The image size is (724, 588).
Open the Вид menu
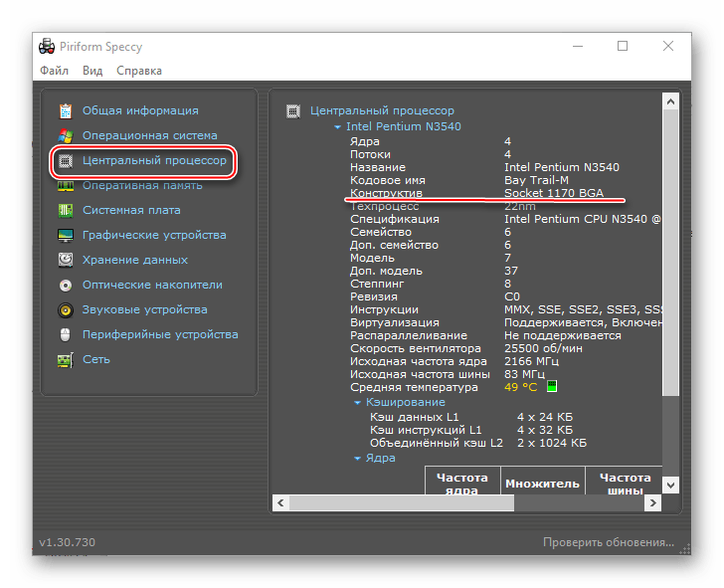click(x=92, y=71)
